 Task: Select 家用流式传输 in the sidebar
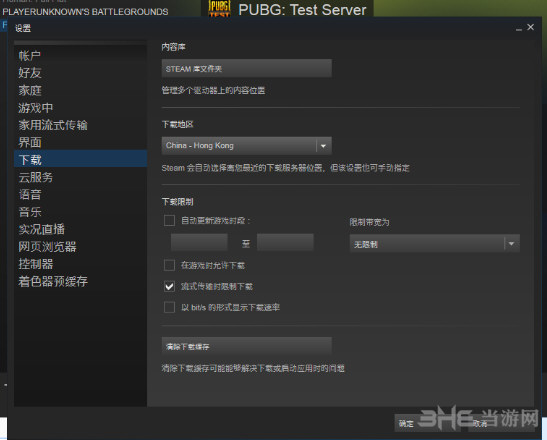point(80,125)
